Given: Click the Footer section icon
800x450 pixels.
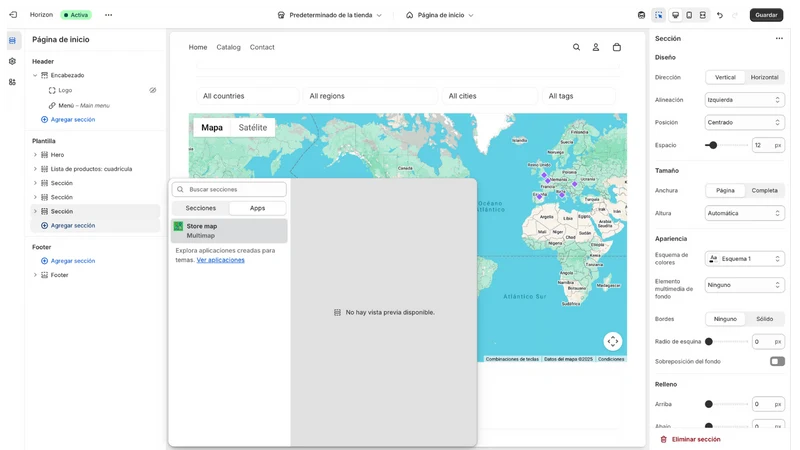Looking at the screenshot, I should [x=44, y=275].
